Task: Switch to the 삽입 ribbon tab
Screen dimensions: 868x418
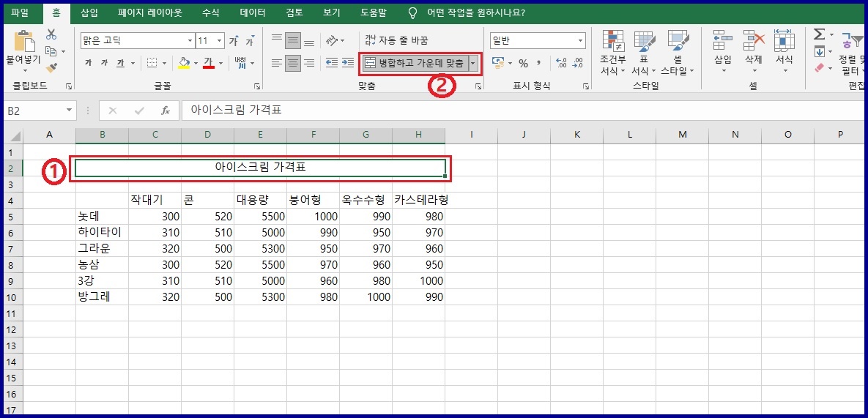Action: [89, 12]
